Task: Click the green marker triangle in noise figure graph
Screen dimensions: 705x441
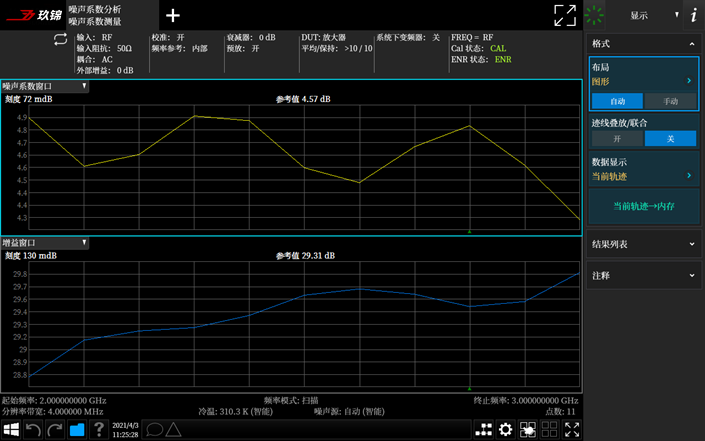Action: click(x=469, y=232)
